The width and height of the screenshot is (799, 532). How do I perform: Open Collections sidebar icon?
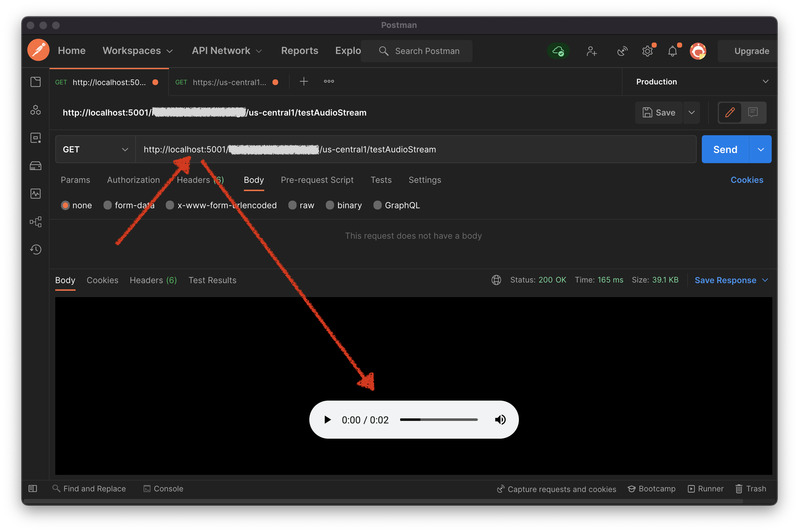[x=36, y=82]
